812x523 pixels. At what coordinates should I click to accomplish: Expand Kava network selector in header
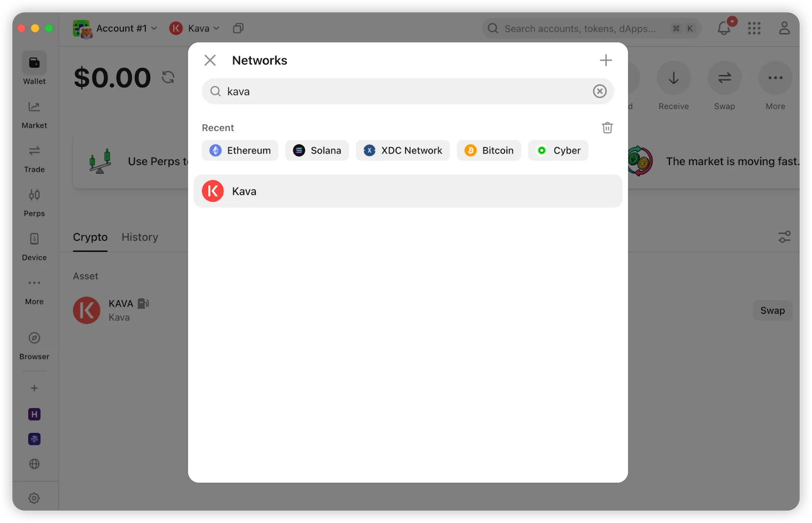tap(194, 28)
